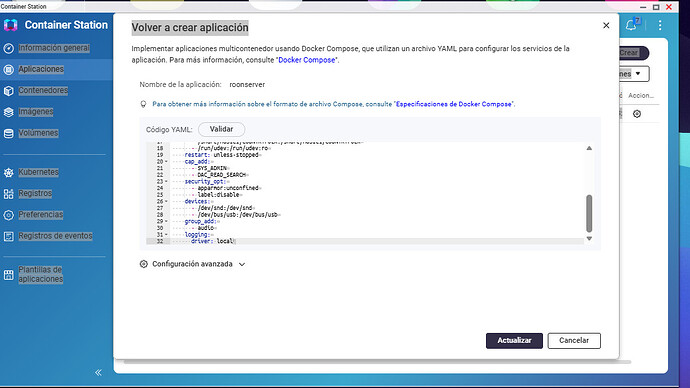Image resolution: width=690 pixels, height=388 pixels.
Task: Open the 'Docker Compose' link
Action: pos(307,60)
